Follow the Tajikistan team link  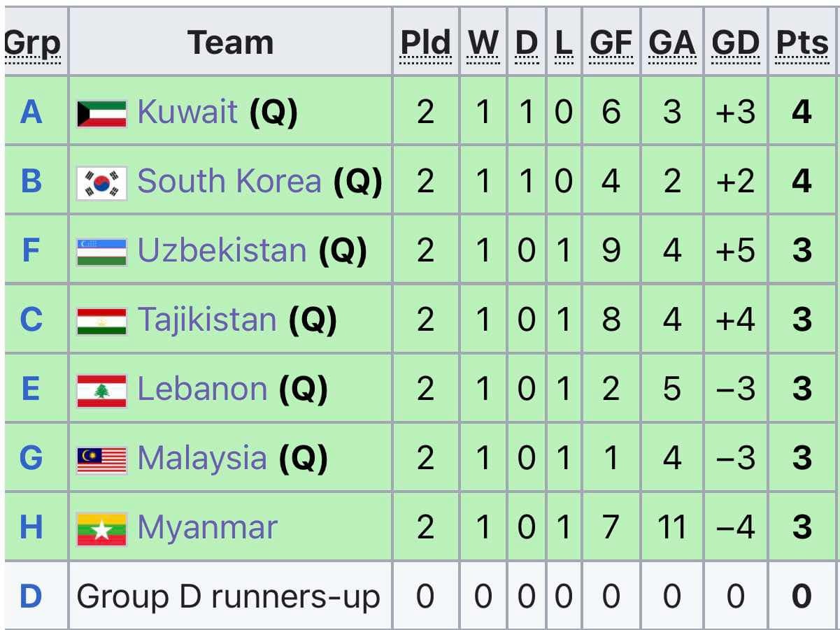(x=206, y=320)
